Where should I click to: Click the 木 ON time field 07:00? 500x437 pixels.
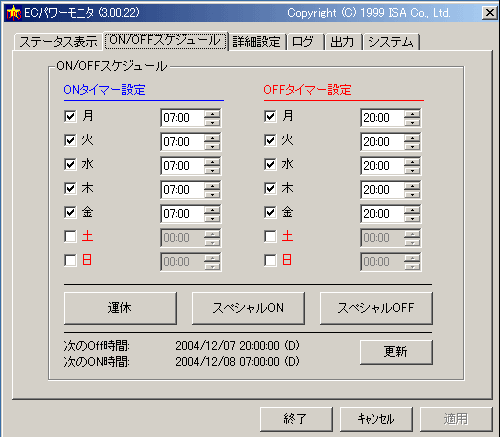click(x=183, y=190)
